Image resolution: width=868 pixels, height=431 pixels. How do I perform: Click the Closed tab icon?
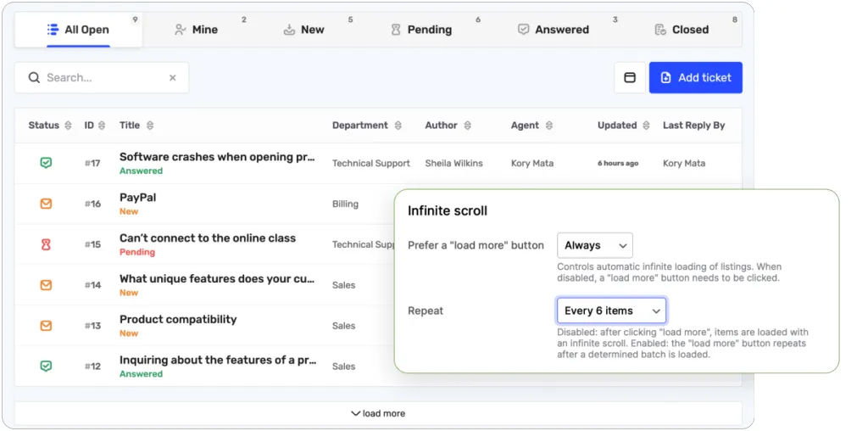pyautogui.click(x=659, y=30)
